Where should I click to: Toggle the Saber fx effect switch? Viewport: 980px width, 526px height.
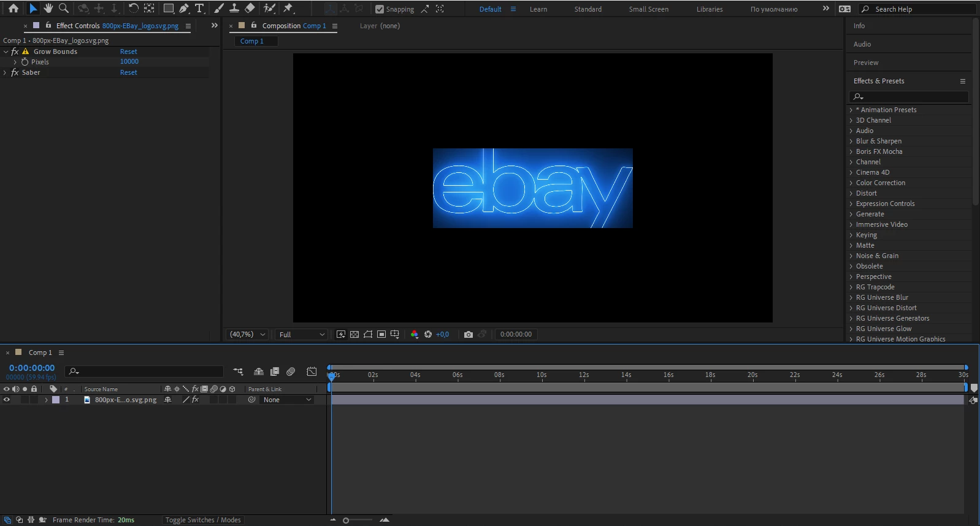(15, 72)
